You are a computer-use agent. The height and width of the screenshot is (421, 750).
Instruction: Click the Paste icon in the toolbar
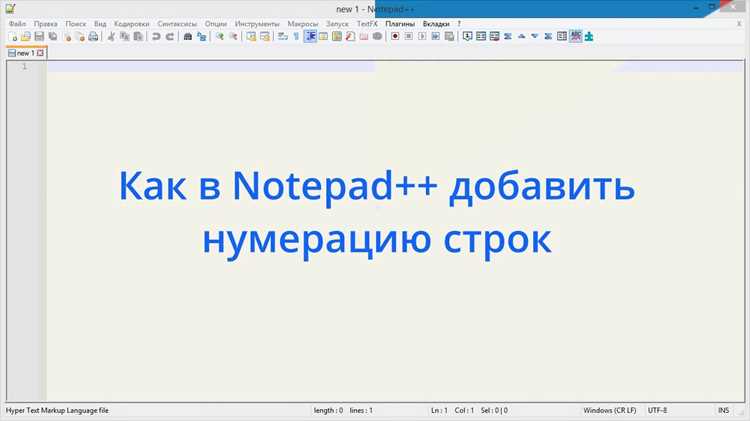coord(138,36)
